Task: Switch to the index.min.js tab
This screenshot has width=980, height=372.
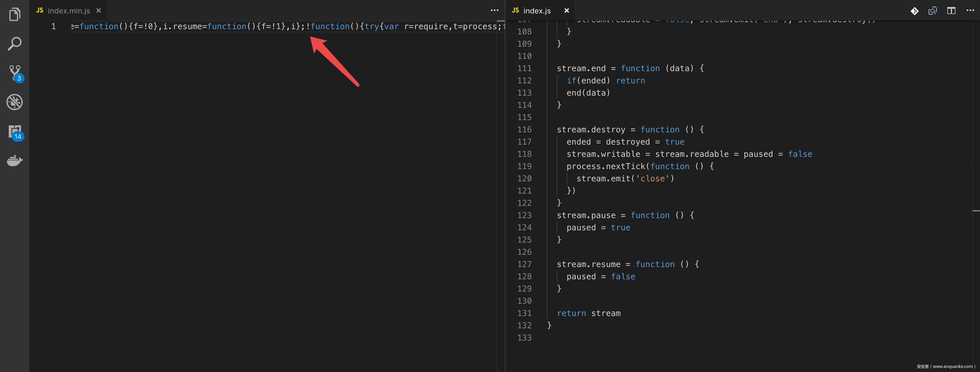Action: coord(69,10)
